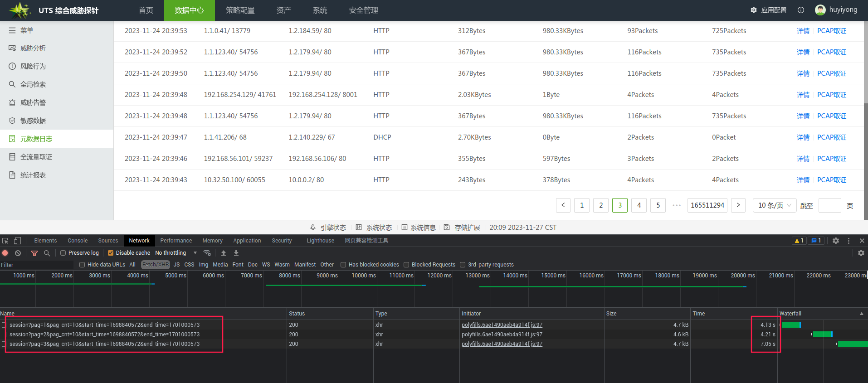Screen dimensions: 868x383
Task: Switch to DevTools Elements tab
Action: click(x=45, y=241)
